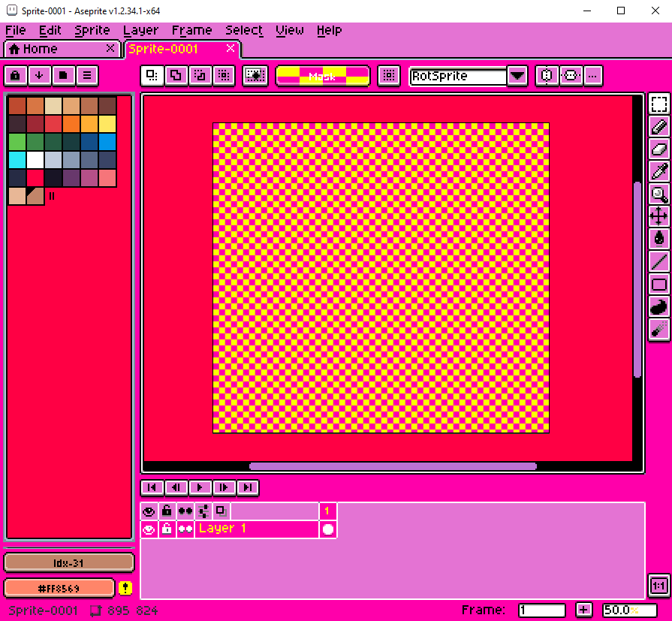672x621 pixels.
Task: Select the Line tool
Action: [658, 261]
